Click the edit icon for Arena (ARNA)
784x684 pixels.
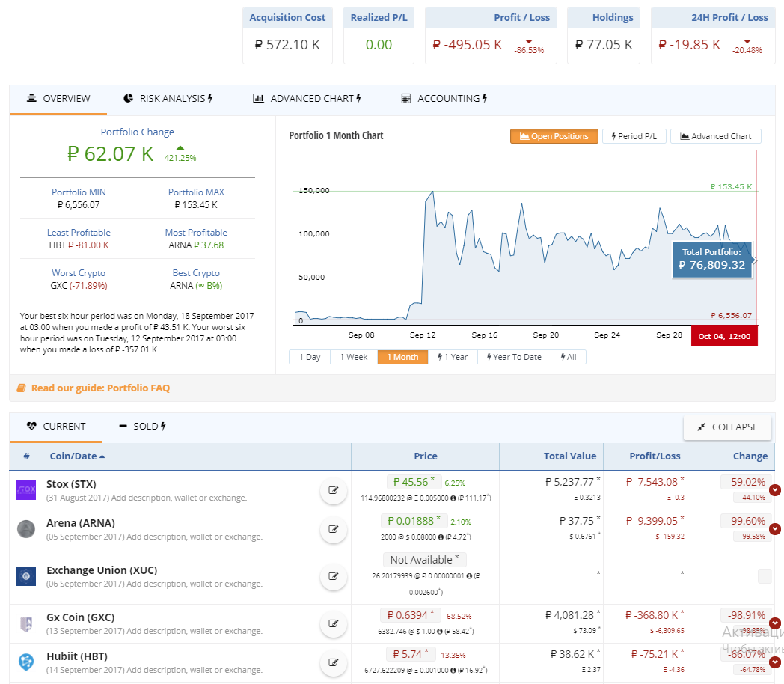333,530
